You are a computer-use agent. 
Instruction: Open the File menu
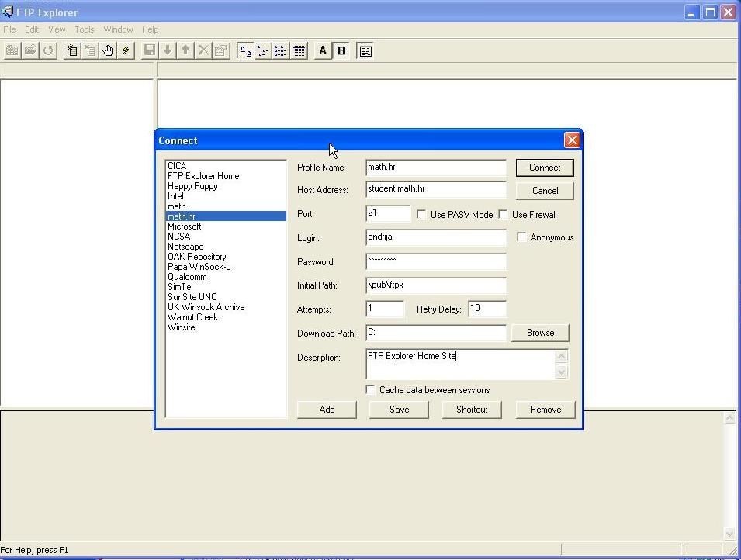(9, 29)
